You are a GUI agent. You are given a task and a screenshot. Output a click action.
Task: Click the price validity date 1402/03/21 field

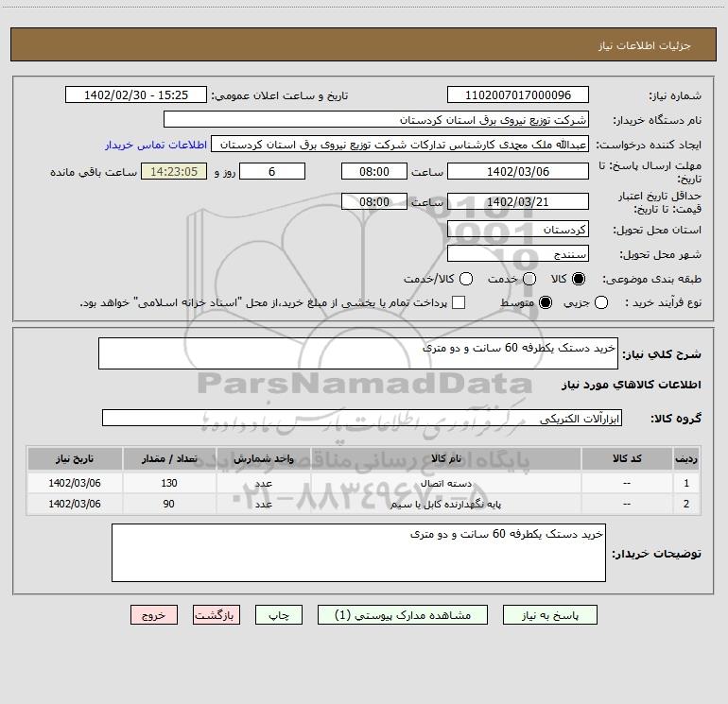(518, 201)
